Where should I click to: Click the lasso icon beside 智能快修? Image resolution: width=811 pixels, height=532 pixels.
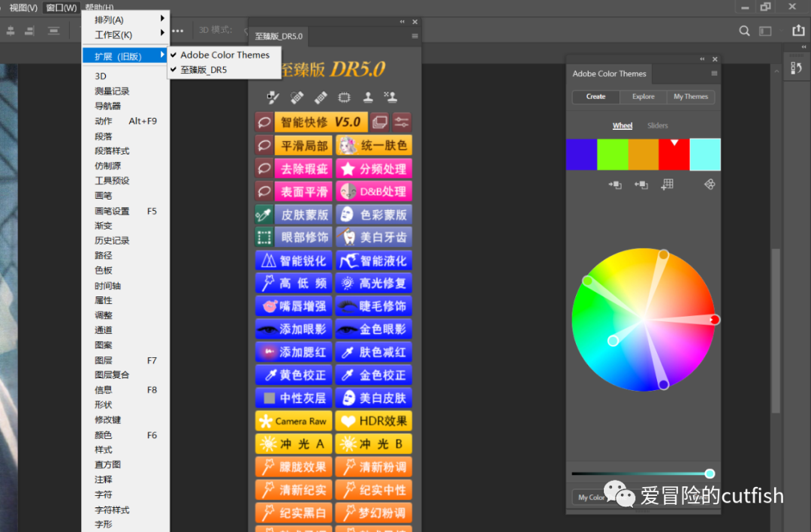coord(264,122)
